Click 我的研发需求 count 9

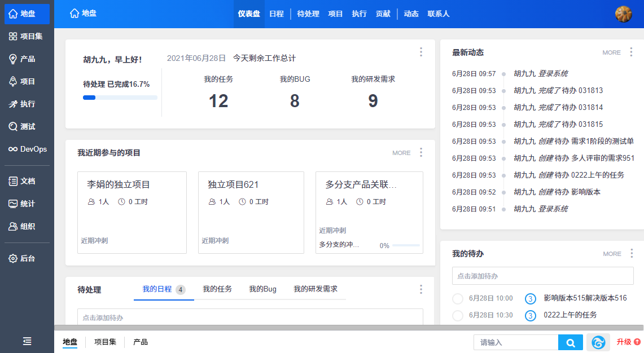(x=373, y=101)
